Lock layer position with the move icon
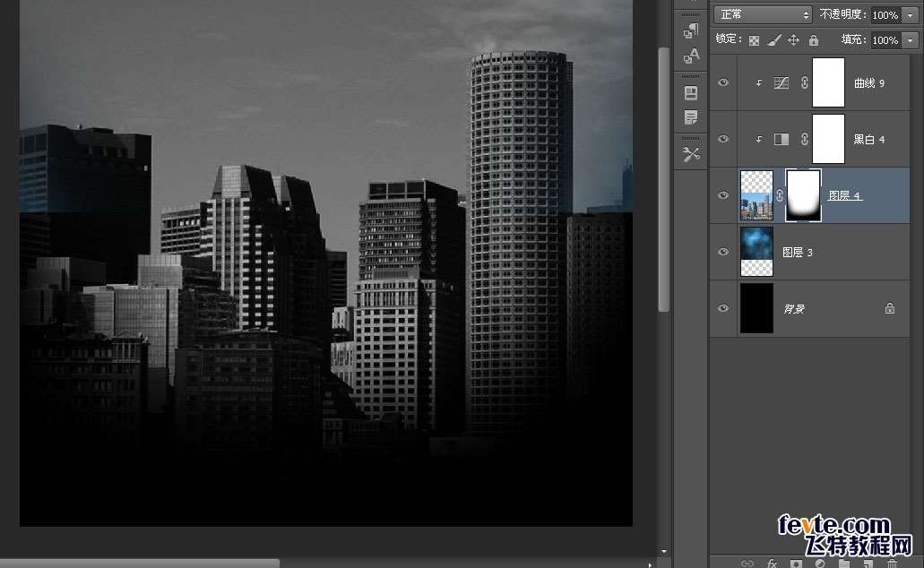The image size is (924, 568). click(x=794, y=40)
